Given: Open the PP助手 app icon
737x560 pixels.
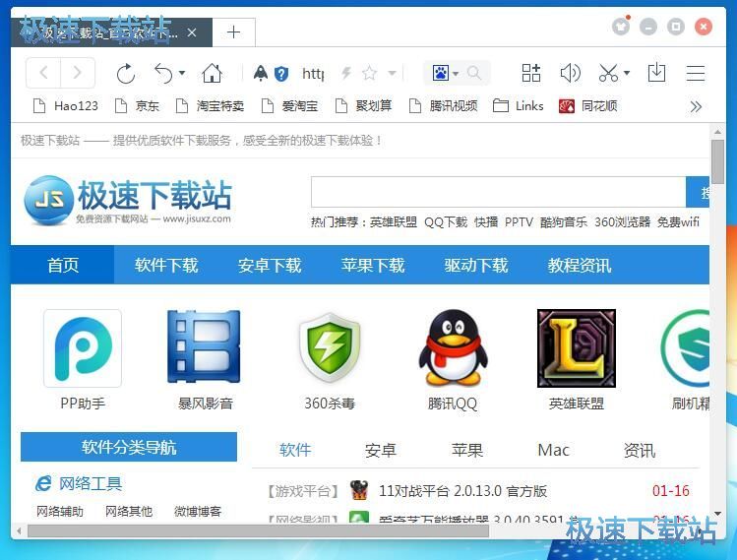Looking at the screenshot, I should point(83,348).
